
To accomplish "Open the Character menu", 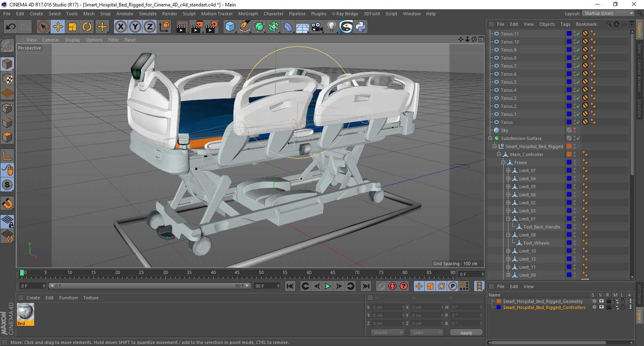I will coord(273,14).
